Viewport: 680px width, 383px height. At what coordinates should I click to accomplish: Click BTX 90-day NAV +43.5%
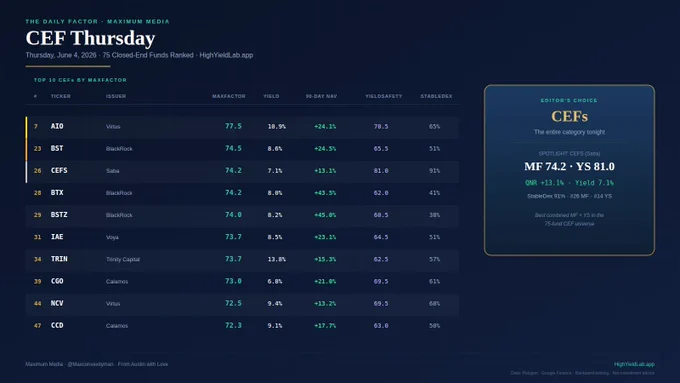click(325, 193)
